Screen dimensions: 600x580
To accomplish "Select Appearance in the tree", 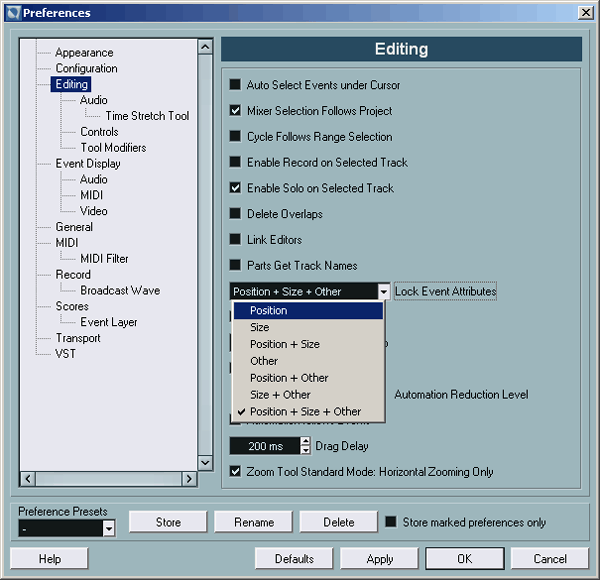I will [x=84, y=52].
